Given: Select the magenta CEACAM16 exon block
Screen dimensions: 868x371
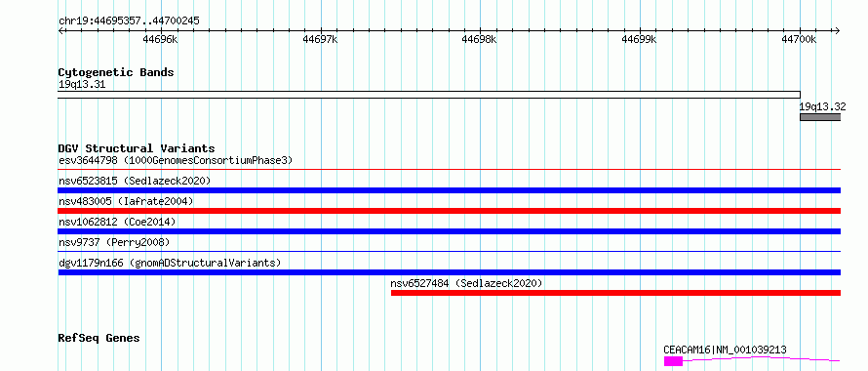Looking at the screenshot, I should coord(673,361).
